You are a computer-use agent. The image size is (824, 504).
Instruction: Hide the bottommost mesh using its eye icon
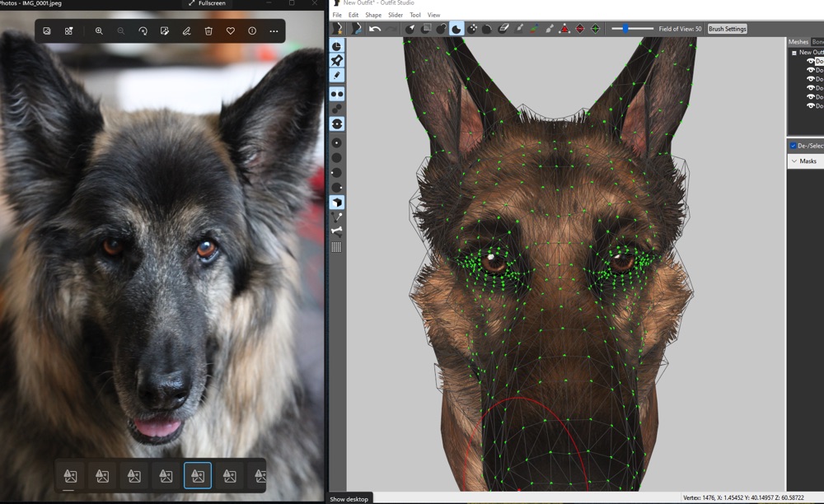point(810,106)
